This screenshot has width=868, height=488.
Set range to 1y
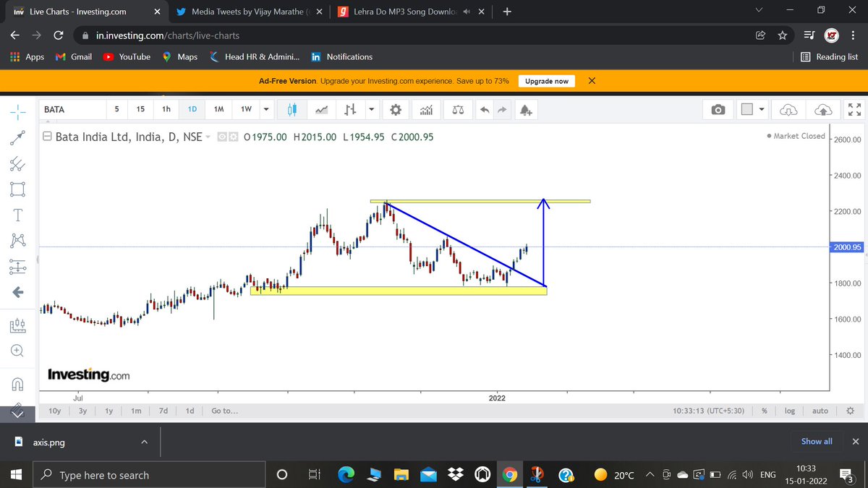coord(109,411)
